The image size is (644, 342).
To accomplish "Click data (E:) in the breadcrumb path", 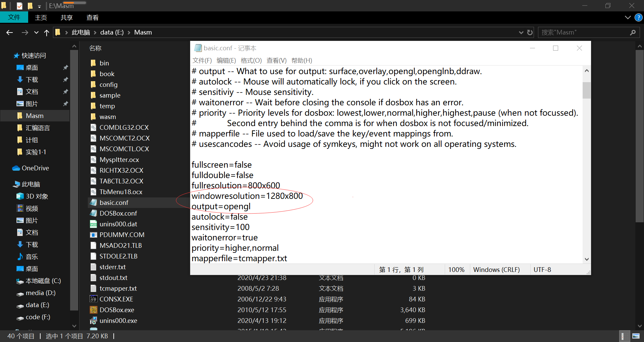I will pyautogui.click(x=112, y=32).
